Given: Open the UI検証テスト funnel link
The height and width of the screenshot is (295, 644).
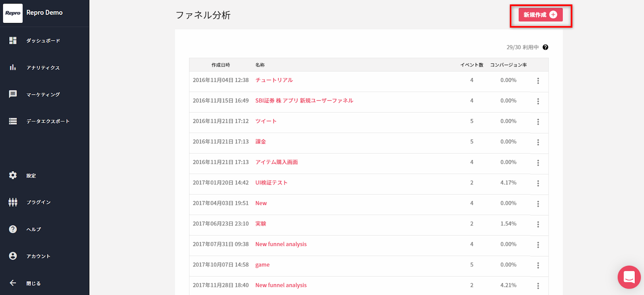Looking at the screenshot, I should [x=271, y=182].
